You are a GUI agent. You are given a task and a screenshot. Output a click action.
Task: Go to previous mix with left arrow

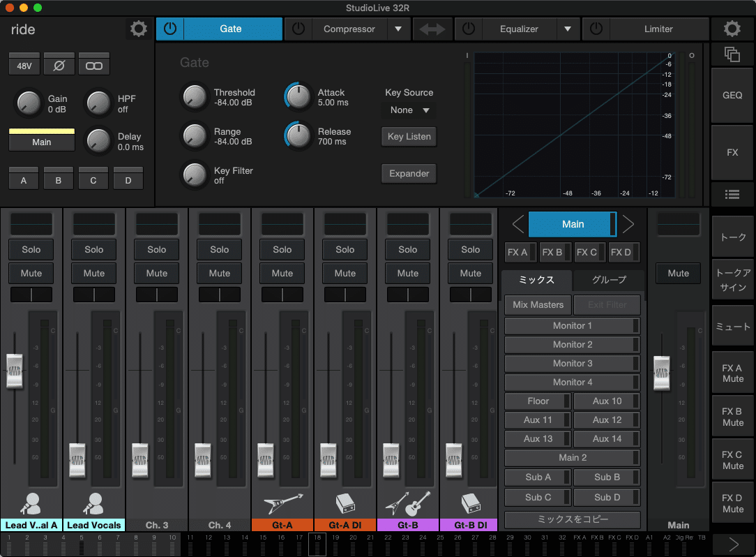click(x=517, y=224)
